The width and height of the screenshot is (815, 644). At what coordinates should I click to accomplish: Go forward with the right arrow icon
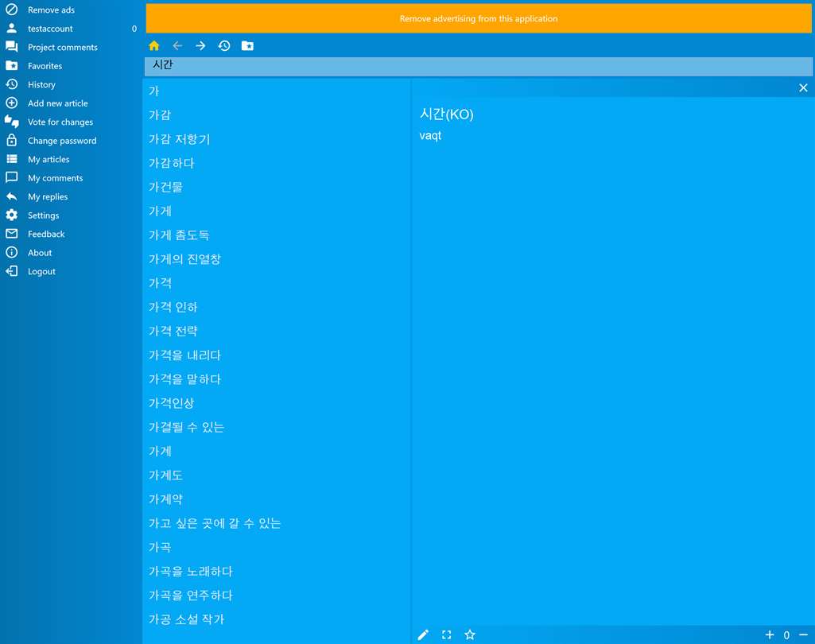coord(200,46)
